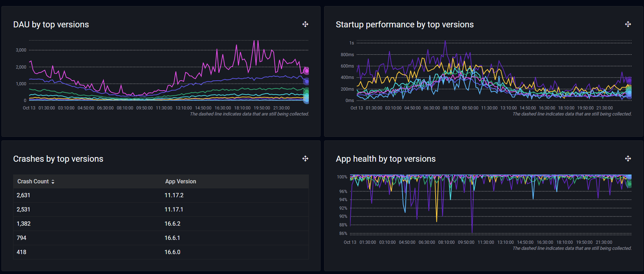Click the 86% y-axis label in App health chart
The width and height of the screenshot is (644, 274).
click(x=343, y=233)
